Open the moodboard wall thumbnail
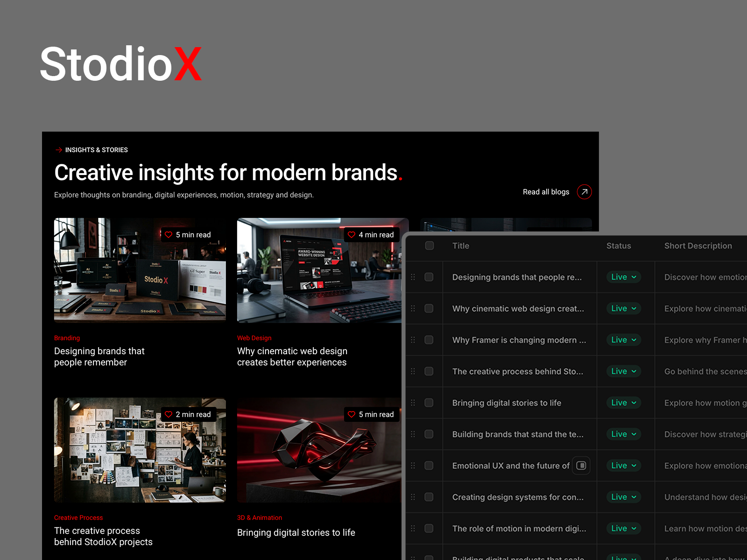 (x=140, y=450)
